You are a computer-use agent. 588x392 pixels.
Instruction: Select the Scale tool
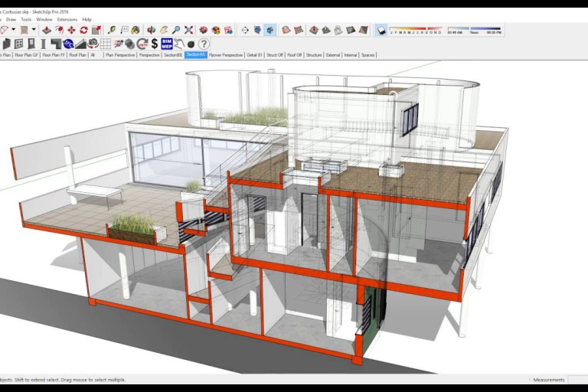(96, 30)
